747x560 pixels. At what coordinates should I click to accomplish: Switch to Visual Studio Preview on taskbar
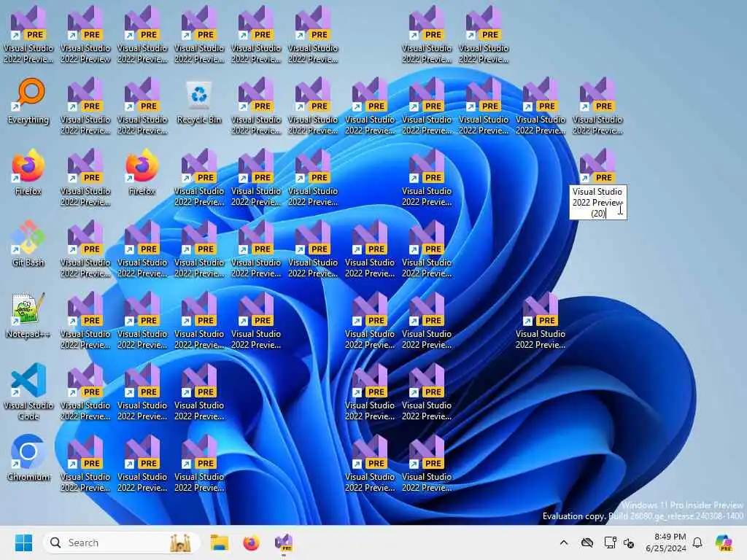(x=284, y=542)
